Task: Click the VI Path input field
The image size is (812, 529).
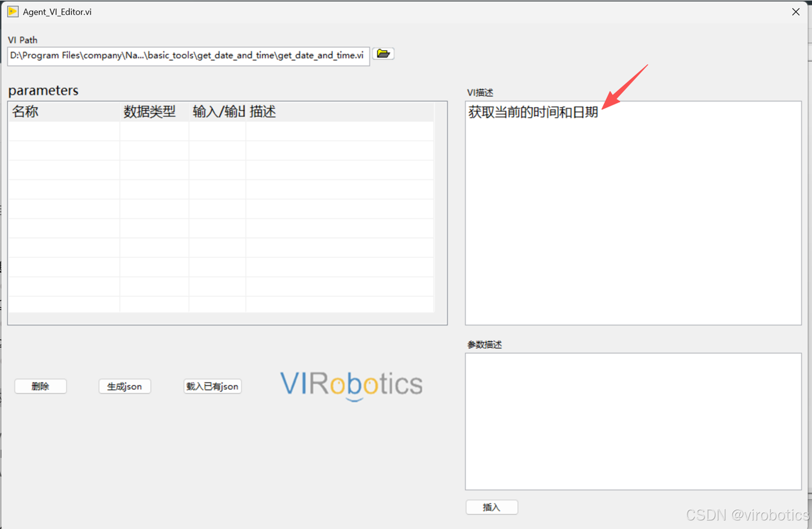Action: click(188, 56)
